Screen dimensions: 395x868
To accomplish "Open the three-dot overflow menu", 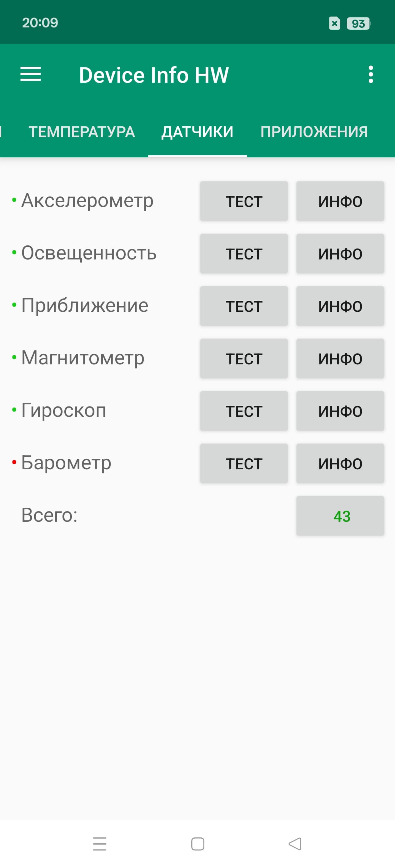I will pyautogui.click(x=371, y=74).
